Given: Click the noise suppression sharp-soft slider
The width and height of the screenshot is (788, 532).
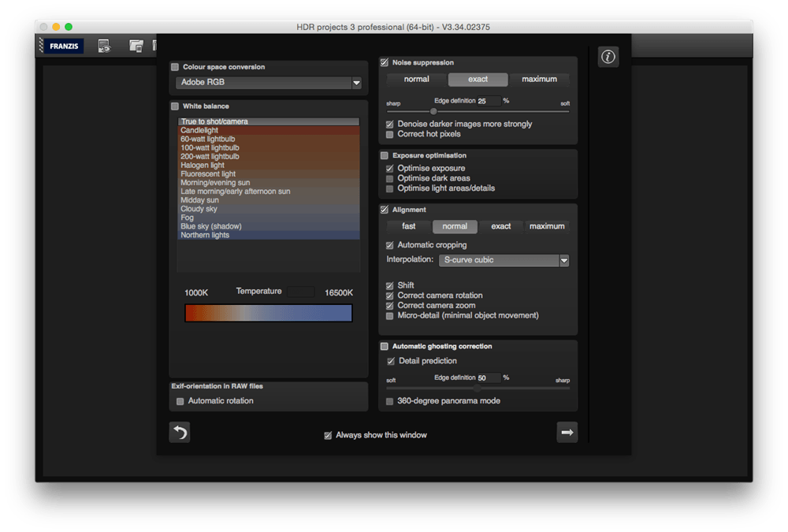Looking at the screenshot, I should tap(478, 111).
